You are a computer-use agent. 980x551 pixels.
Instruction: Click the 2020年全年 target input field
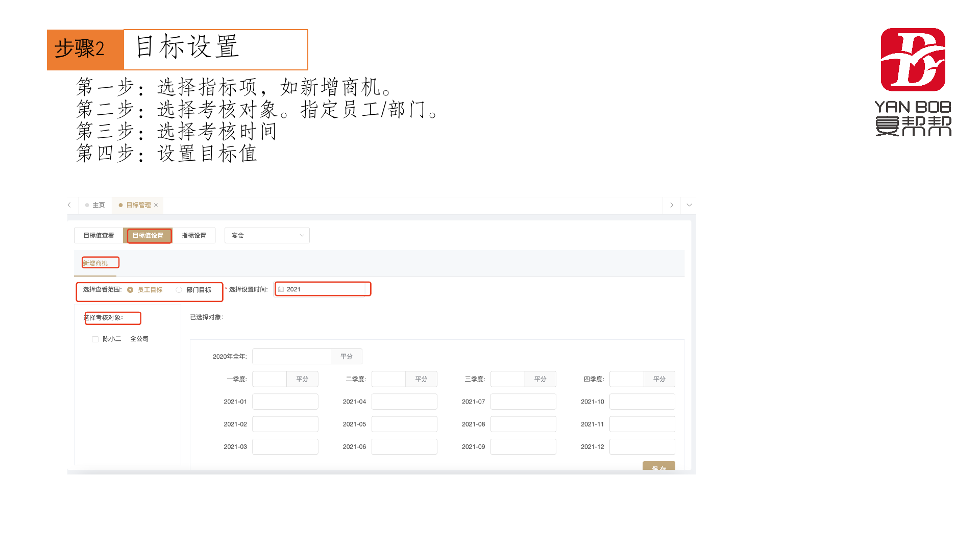(x=291, y=357)
